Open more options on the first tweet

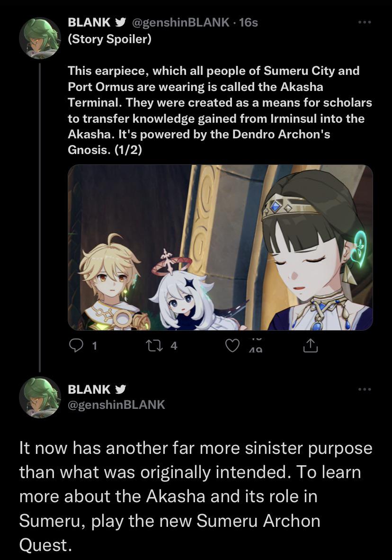pyautogui.click(x=365, y=22)
